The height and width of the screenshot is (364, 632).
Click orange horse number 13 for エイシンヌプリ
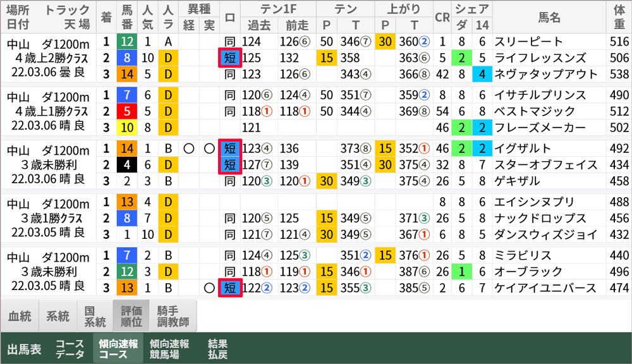(x=127, y=202)
